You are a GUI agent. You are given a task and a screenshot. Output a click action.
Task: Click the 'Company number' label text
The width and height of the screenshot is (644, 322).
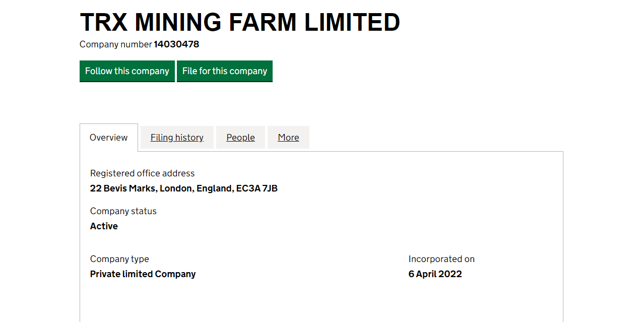tap(115, 44)
